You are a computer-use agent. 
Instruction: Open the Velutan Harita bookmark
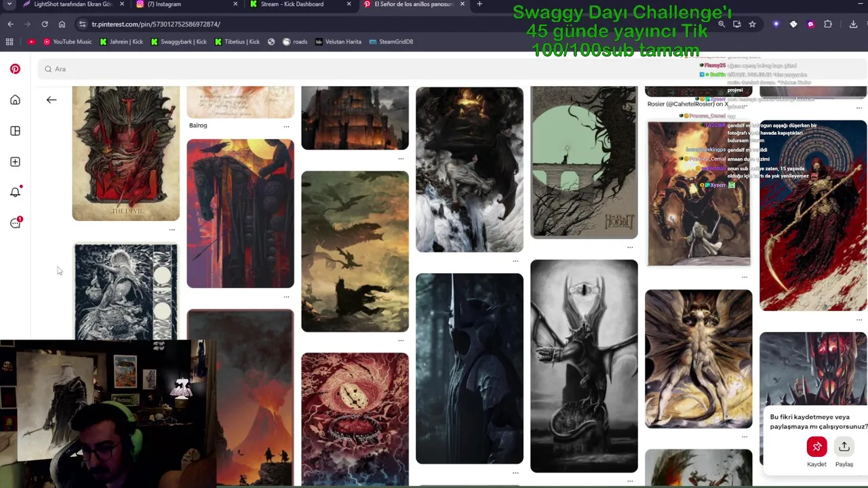click(x=338, y=41)
